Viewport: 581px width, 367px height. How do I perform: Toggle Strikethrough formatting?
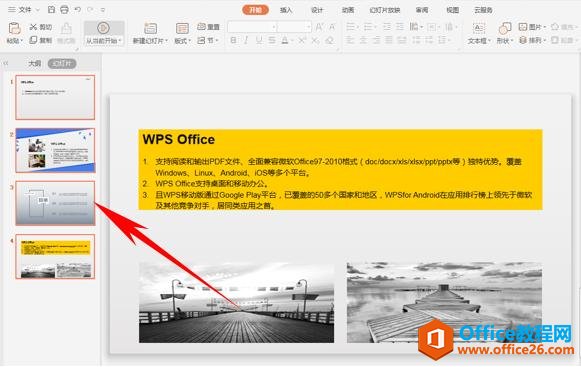272,40
